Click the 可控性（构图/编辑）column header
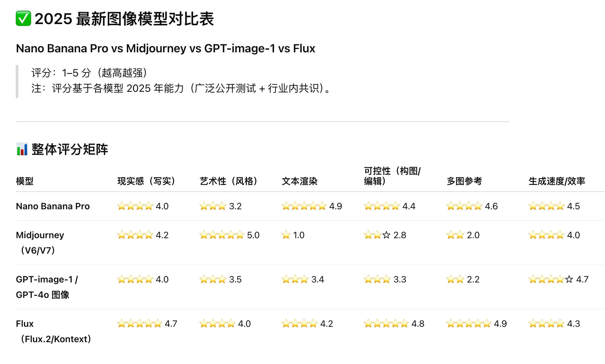This screenshot has height=364, width=605. pyautogui.click(x=392, y=176)
